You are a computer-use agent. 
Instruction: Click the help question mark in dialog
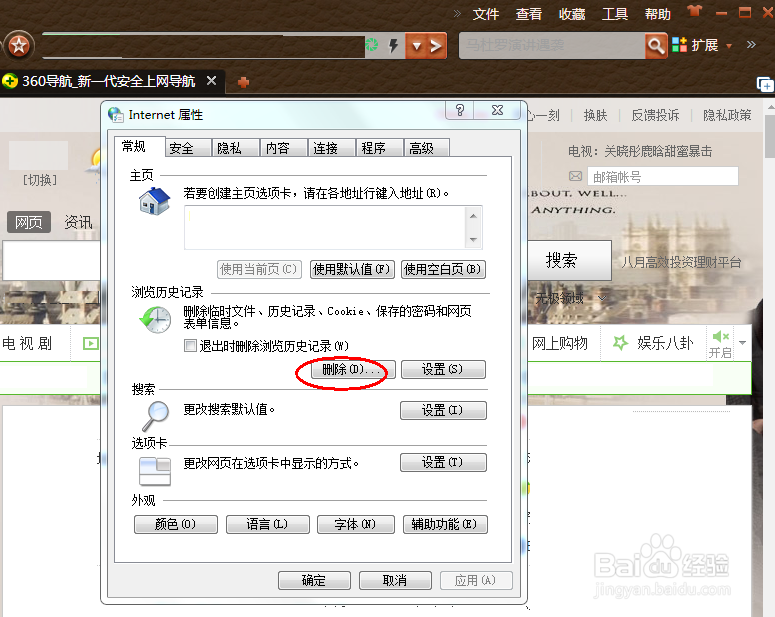tap(460, 110)
